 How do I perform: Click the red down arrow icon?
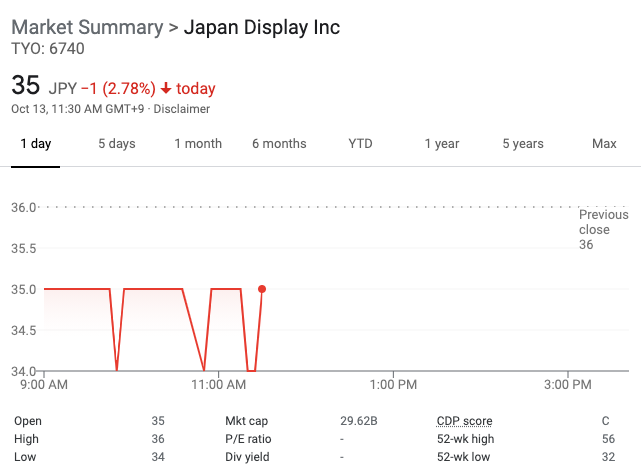165,89
